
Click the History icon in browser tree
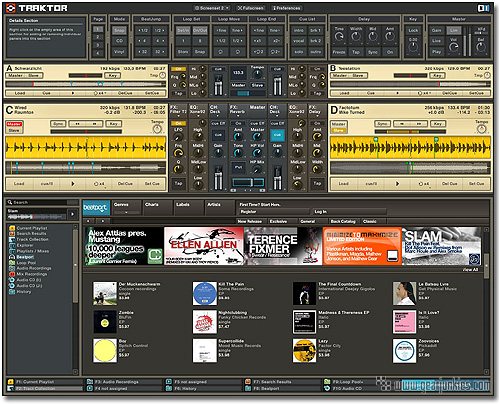(x=12, y=292)
